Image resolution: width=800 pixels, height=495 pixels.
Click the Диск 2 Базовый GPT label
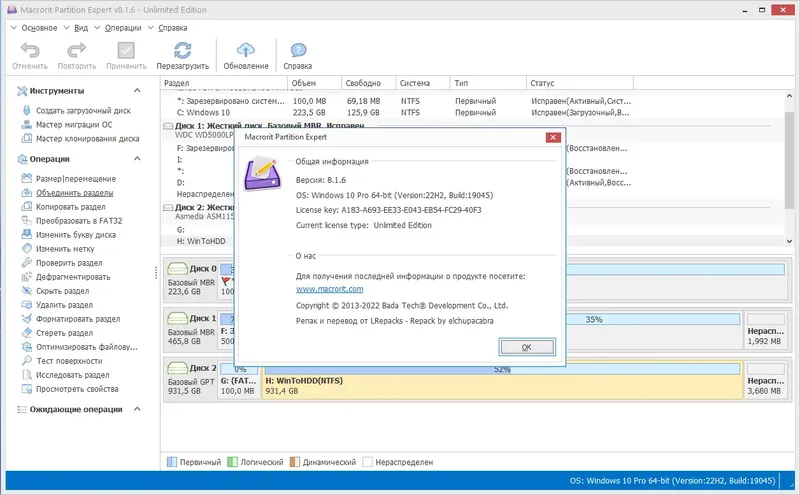[x=191, y=382]
